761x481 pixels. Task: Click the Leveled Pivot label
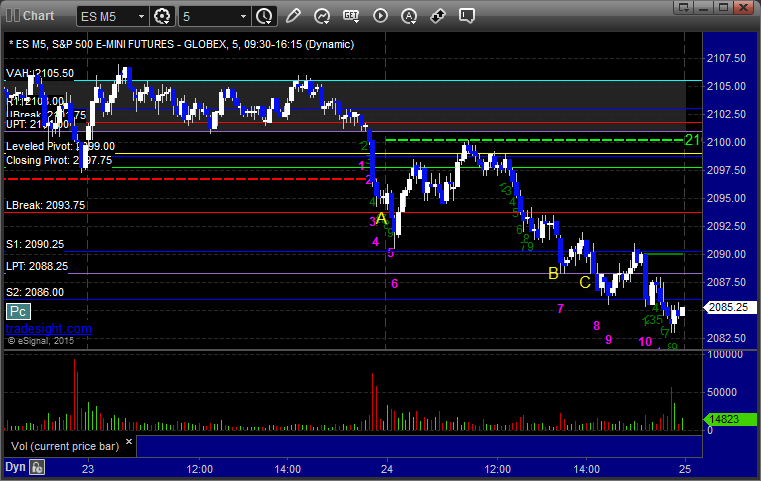pos(60,146)
